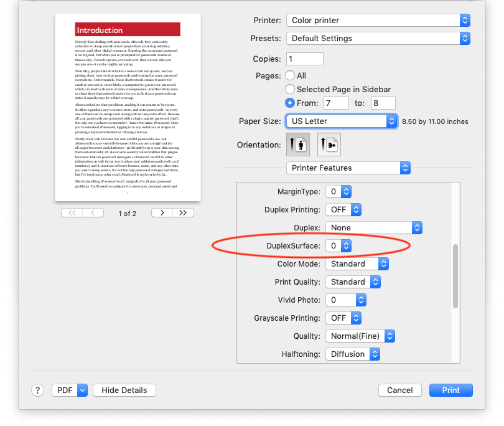Open the Printer dropdown
504x426 pixels.
click(x=378, y=20)
